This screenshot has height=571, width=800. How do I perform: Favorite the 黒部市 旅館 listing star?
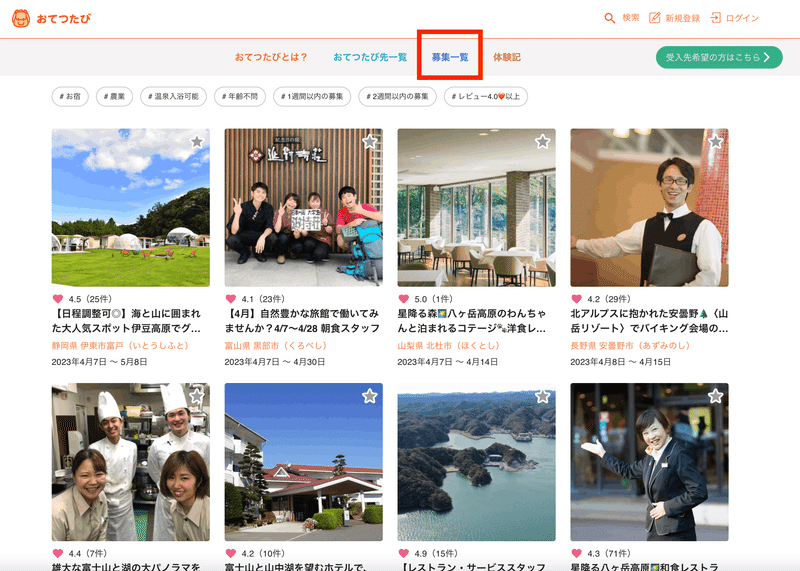coord(370,142)
